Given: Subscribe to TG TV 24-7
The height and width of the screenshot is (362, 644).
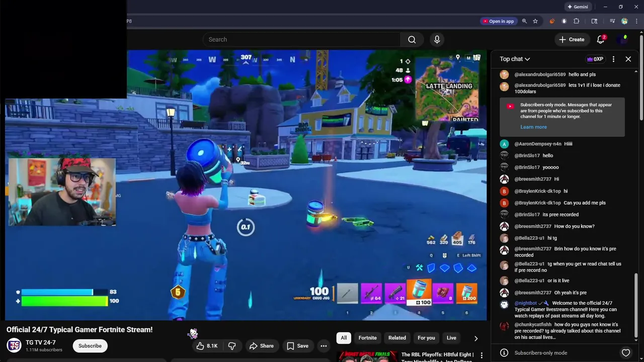Looking at the screenshot, I should click(x=90, y=346).
